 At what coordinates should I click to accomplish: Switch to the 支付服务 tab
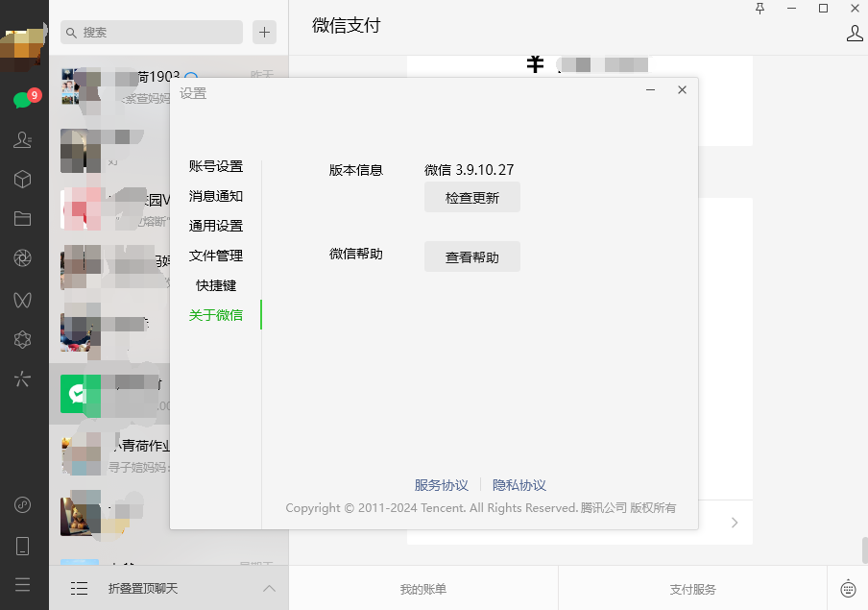point(692,589)
